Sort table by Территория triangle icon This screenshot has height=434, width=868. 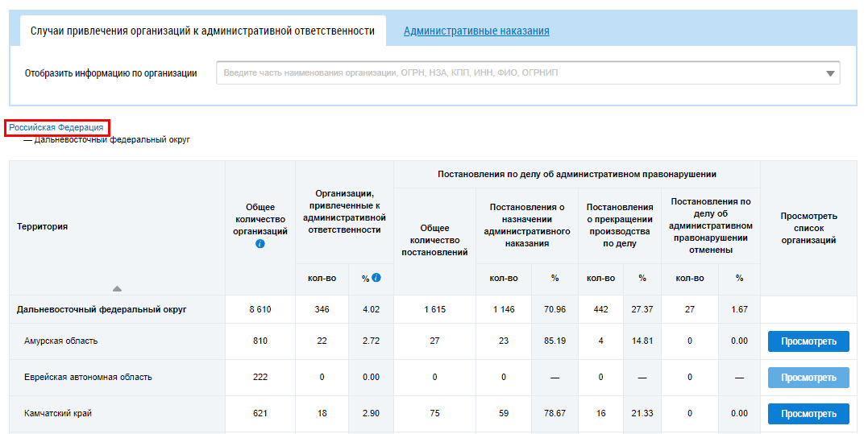pyautogui.click(x=117, y=288)
